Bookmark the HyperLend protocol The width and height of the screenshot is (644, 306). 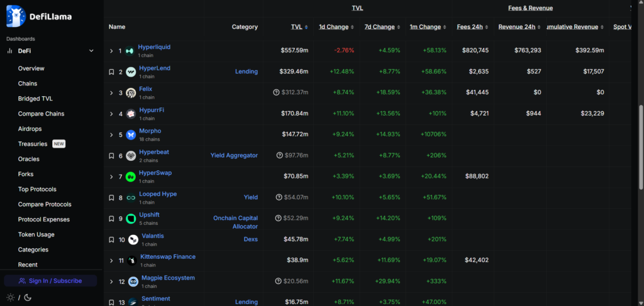pos(111,72)
